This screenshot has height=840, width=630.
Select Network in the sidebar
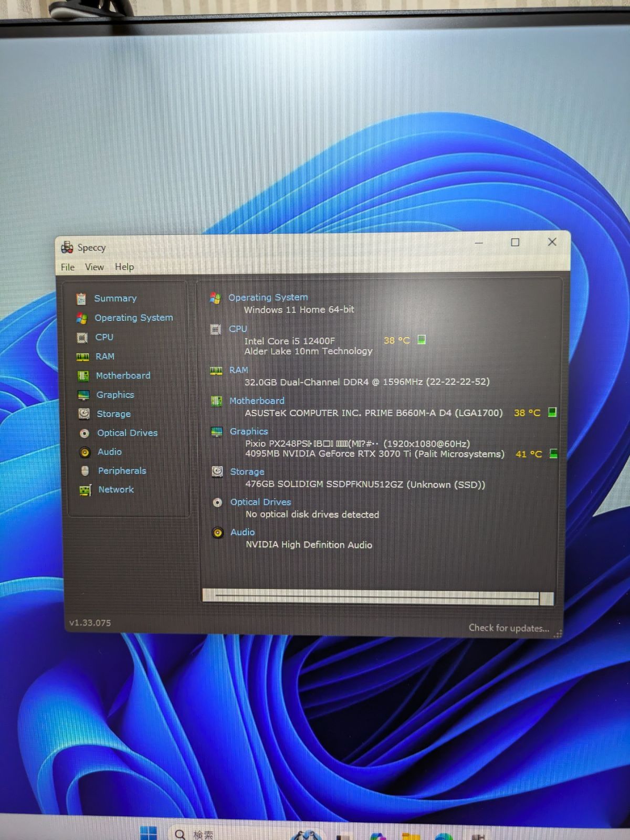pos(116,489)
